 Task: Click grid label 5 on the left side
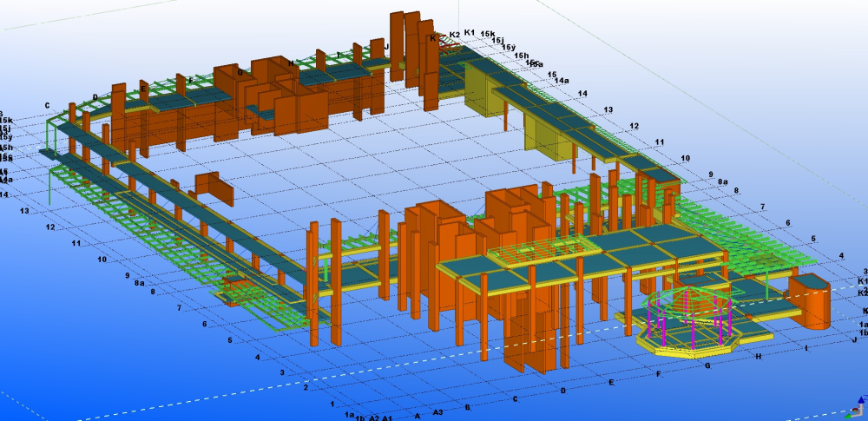[x=229, y=340]
